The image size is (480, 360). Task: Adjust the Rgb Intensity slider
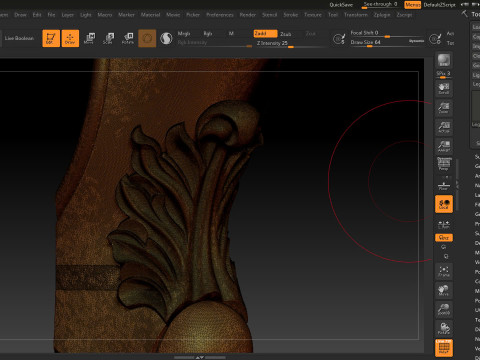click(x=215, y=43)
